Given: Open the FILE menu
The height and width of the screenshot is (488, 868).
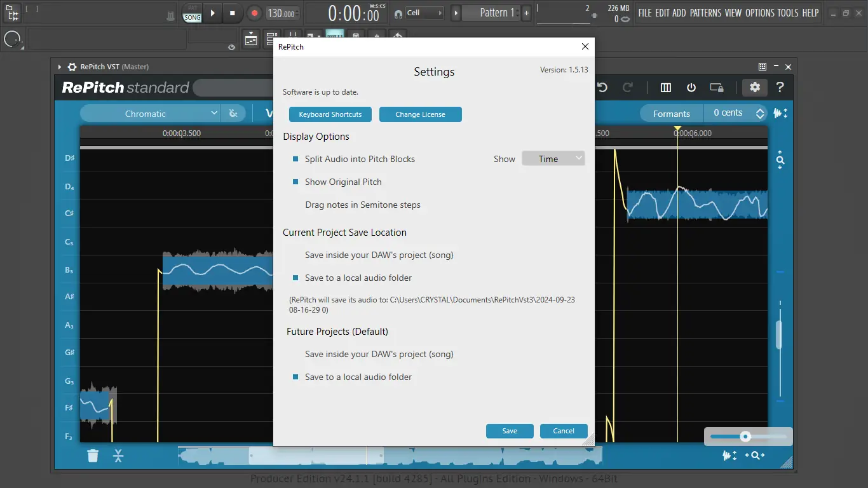Looking at the screenshot, I should pyautogui.click(x=645, y=13).
